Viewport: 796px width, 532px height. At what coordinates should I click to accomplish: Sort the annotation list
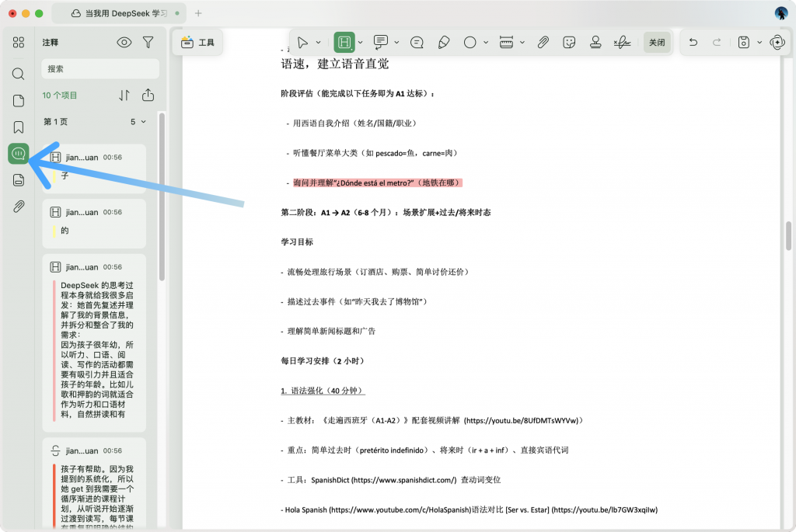point(124,96)
